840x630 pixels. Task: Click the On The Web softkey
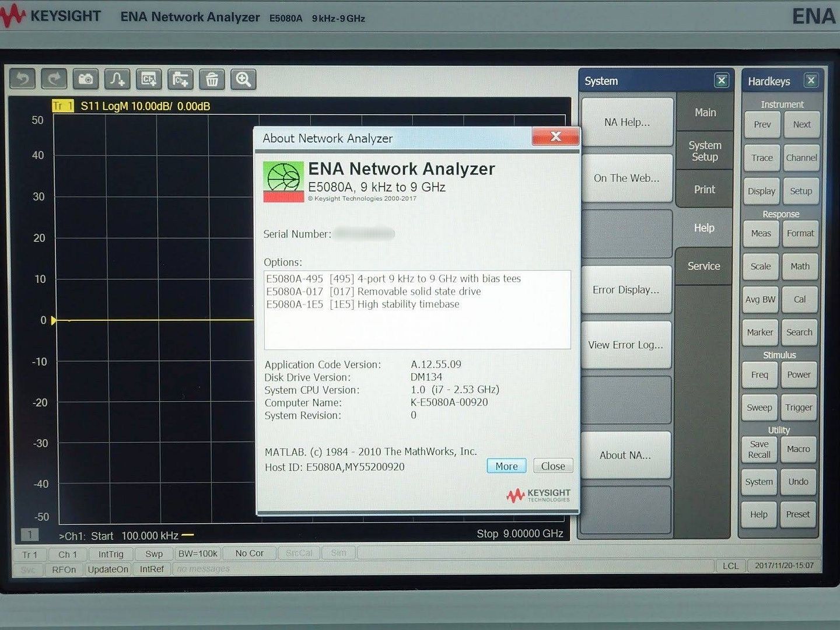click(x=627, y=178)
